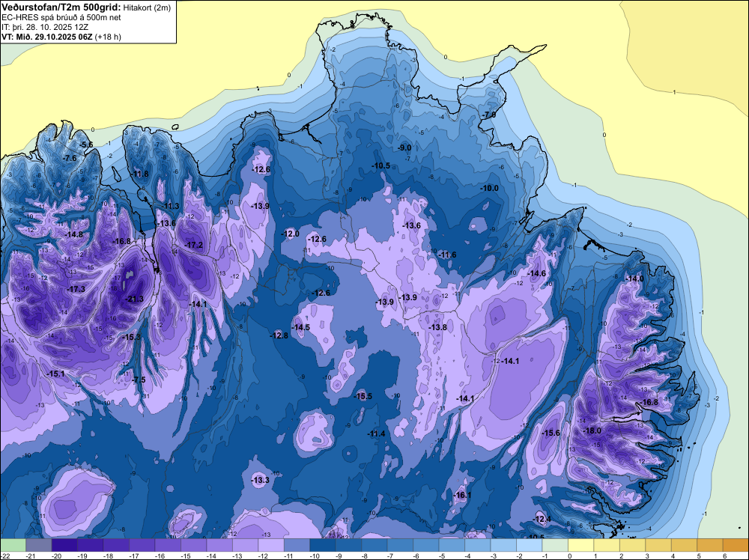Click the '-12' legend scale label
This screenshot has width=749, height=560.
(x=263, y=556)
